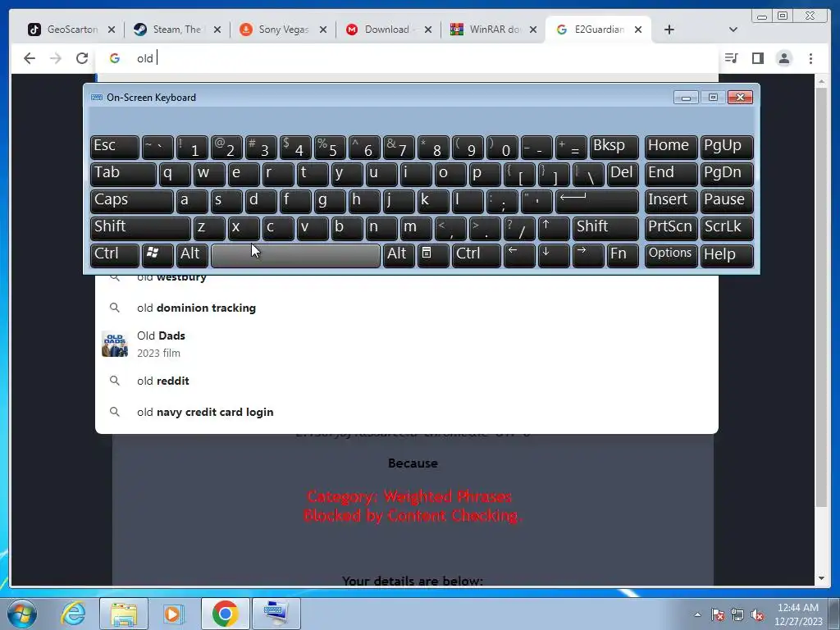Click the right arrow key on keyboard
This screenshot has height=630, width=840.
coord(587,255)
